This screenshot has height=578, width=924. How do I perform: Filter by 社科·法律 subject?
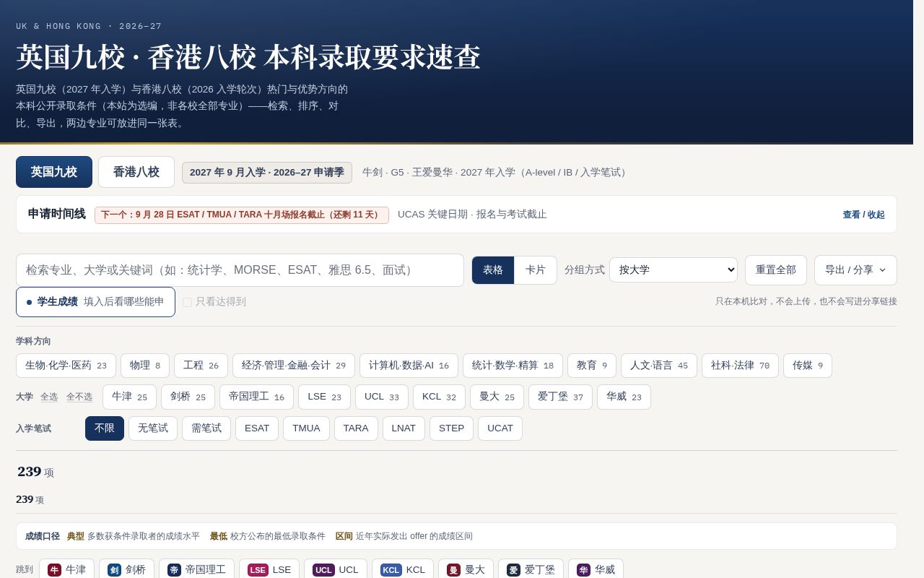740,366
